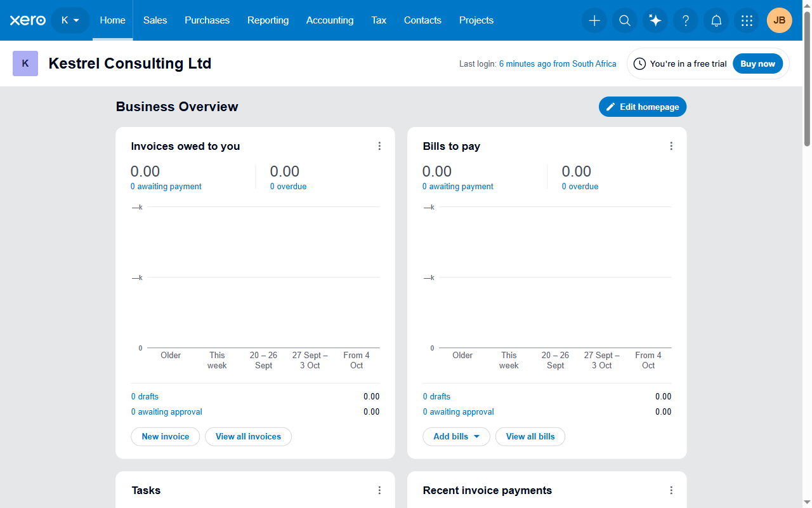Open the notifications bell
Image resolution: width=812 pixels, height=508 pixels.
716,20
